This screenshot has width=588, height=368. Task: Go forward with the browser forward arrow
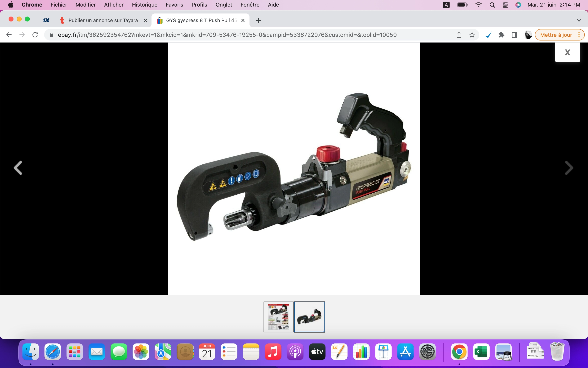pos(22,35)
